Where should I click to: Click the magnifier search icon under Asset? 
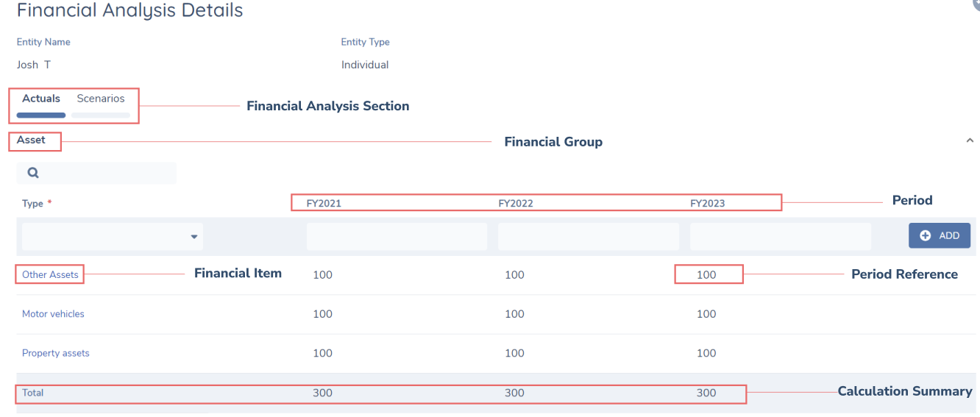pyautogui.click(x=33, y=174)
